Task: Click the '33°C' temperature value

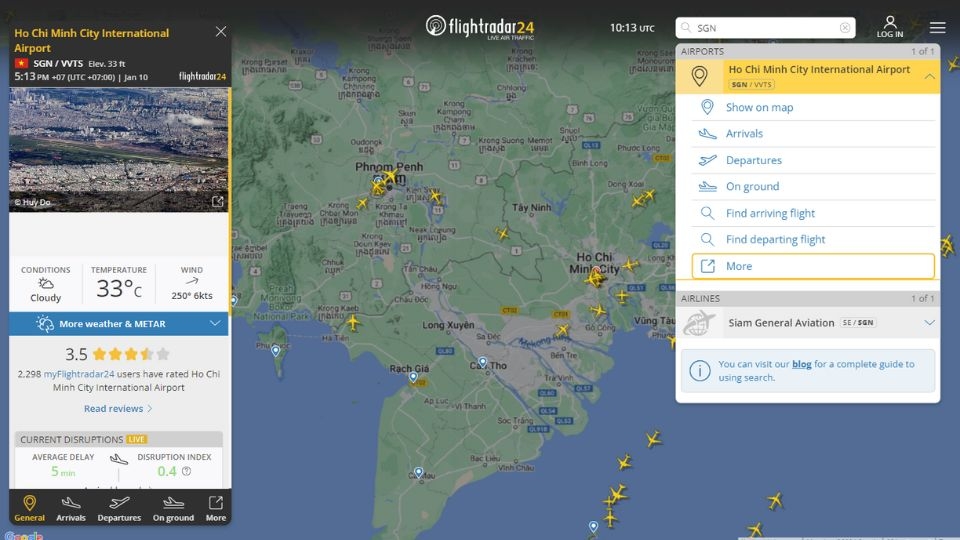Action: click(119, 288)
